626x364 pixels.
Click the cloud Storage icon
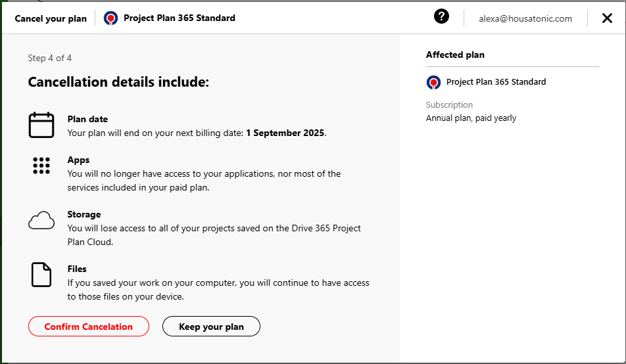coord(41,220)
